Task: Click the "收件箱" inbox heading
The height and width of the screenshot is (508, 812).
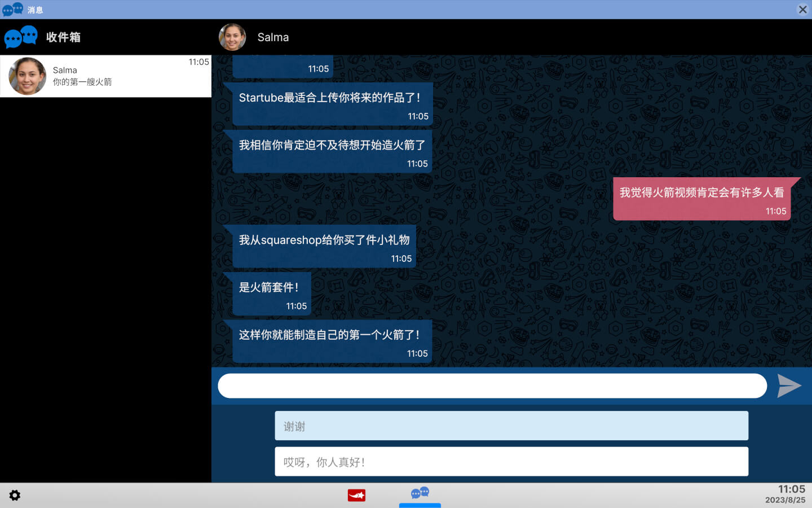Action: (x=63, y=37)
